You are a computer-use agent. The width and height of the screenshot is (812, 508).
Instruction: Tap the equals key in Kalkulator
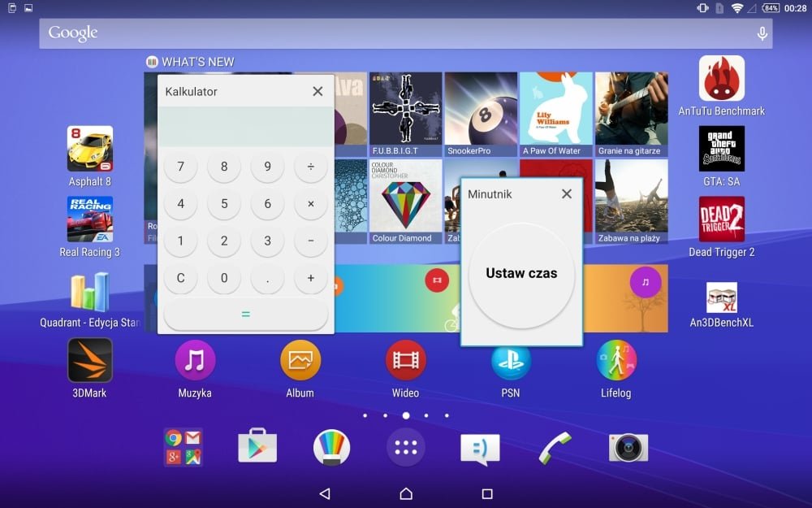pyautogui.click(x=246, y=314)
